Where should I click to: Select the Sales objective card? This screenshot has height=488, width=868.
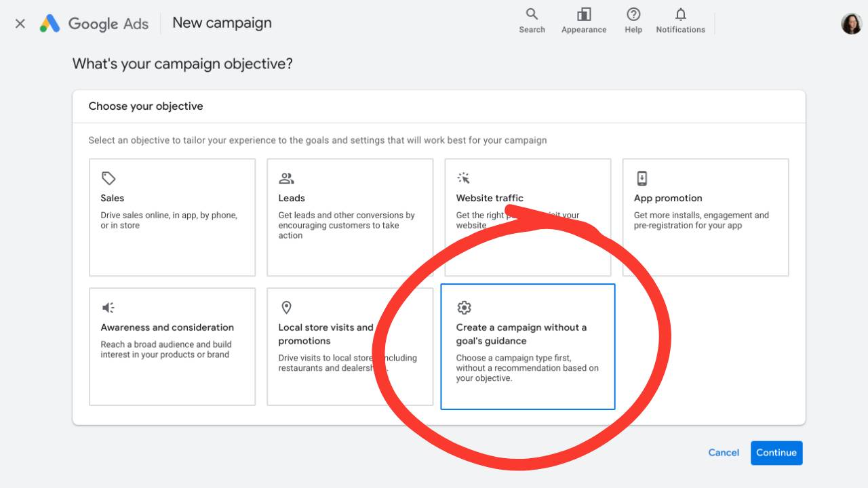click(x=172, y=217)
